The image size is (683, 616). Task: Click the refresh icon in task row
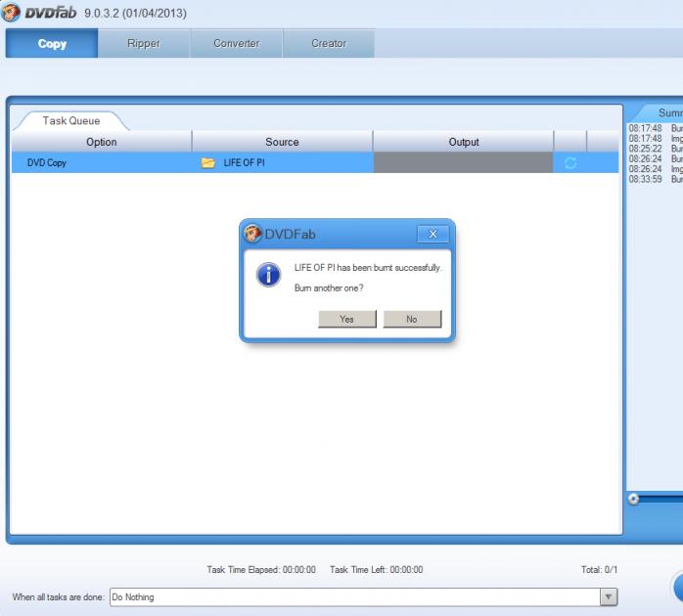(x=570, y=163)
